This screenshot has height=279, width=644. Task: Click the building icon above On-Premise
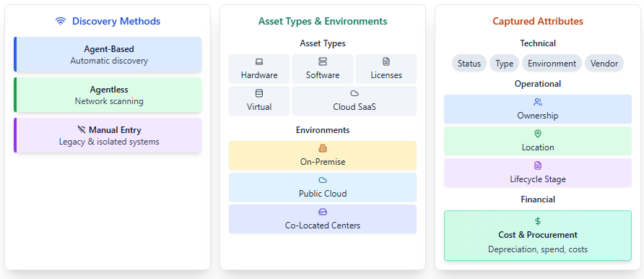coord(323,148)
